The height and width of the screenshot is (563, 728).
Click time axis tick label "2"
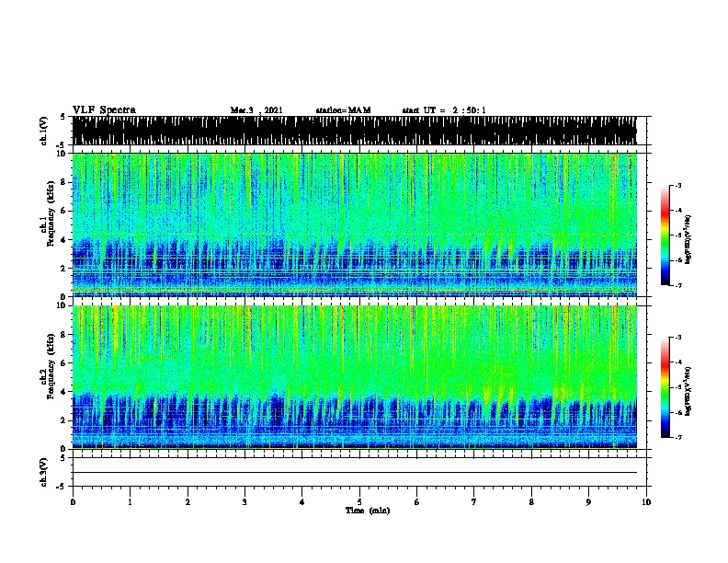click(188, 502)
